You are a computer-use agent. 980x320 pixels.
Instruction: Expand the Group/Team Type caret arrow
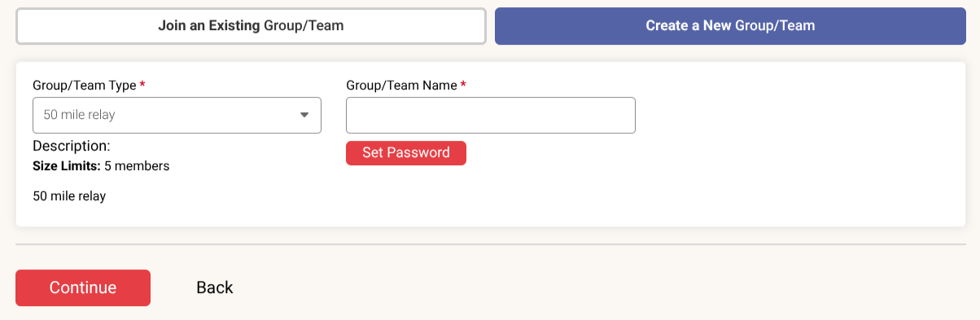(304, 116)
